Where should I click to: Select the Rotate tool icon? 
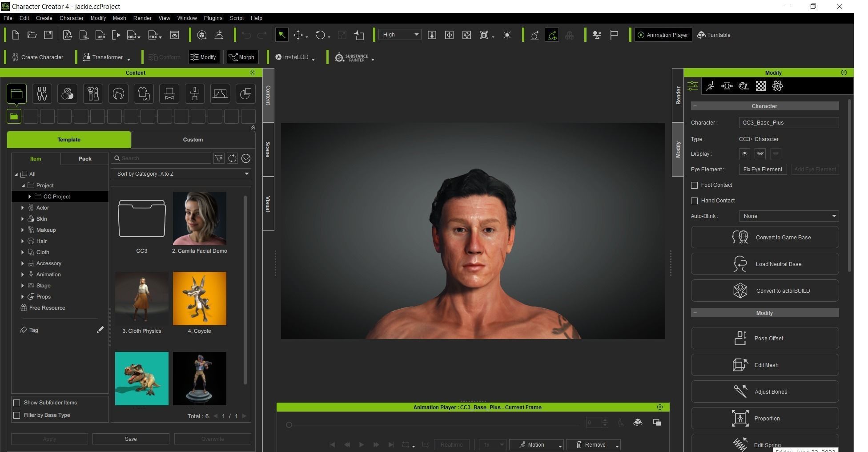(x=321, y=35)
